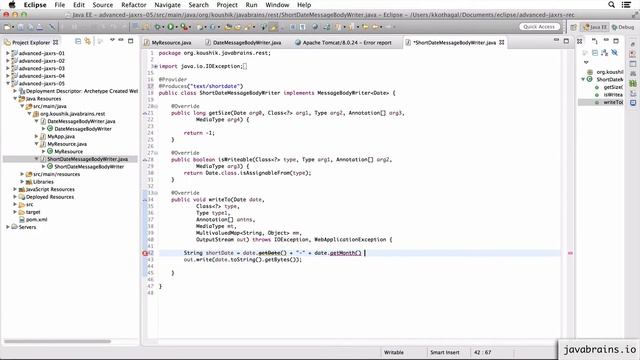Screen dimensions: 640x360
Task: Expand the advanced-jaxrs-01 project
Action: 7,53
